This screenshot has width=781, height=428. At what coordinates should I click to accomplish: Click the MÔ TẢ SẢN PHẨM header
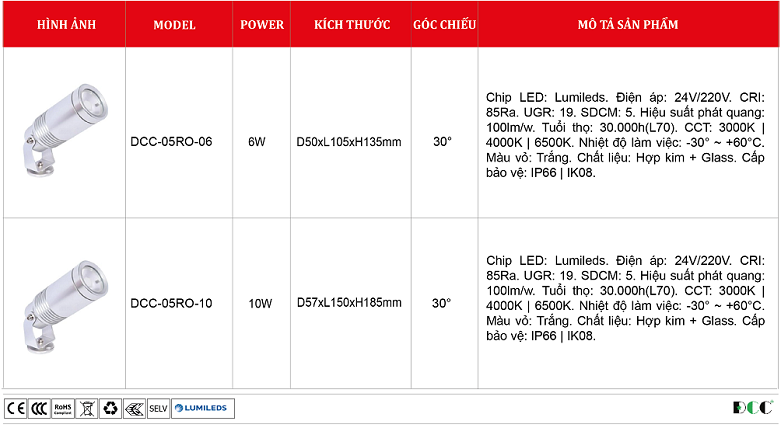(x=627, y=24)
